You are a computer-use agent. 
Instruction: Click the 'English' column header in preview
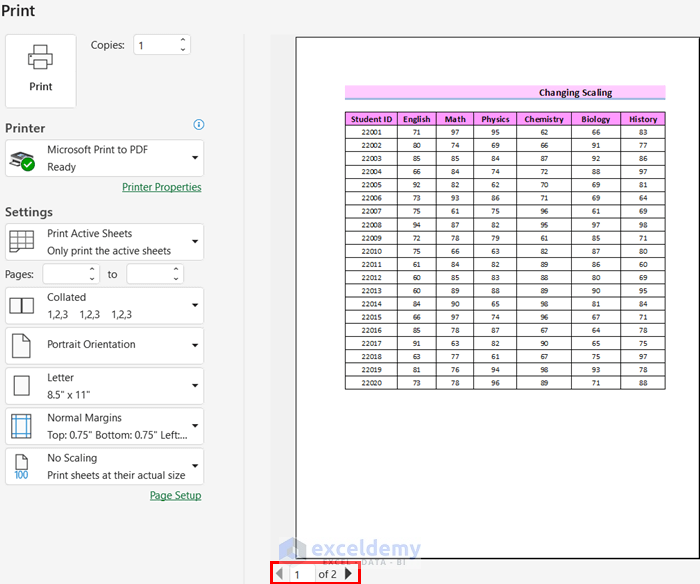417,119
